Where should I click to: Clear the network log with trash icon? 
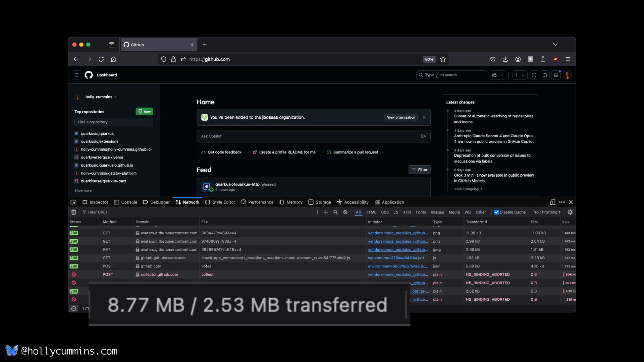pos(74,212)
